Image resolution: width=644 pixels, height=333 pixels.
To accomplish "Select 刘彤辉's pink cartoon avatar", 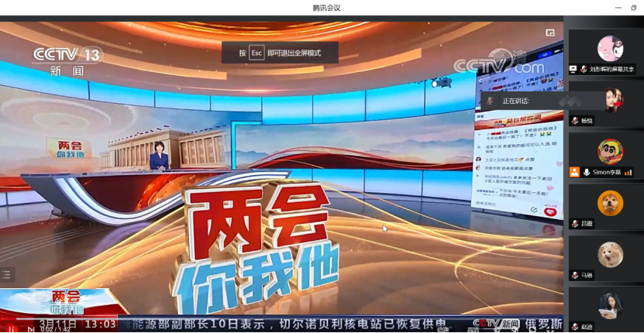I will [x=610, y=48].
